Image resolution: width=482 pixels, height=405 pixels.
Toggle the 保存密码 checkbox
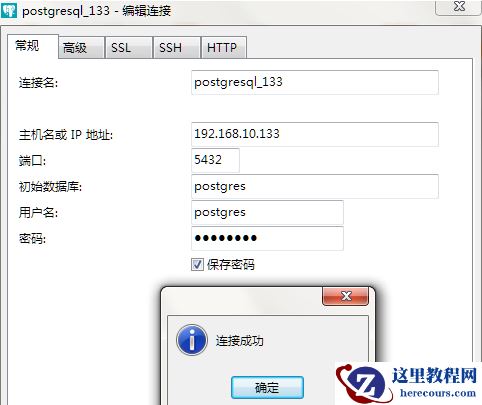[197, 265]
